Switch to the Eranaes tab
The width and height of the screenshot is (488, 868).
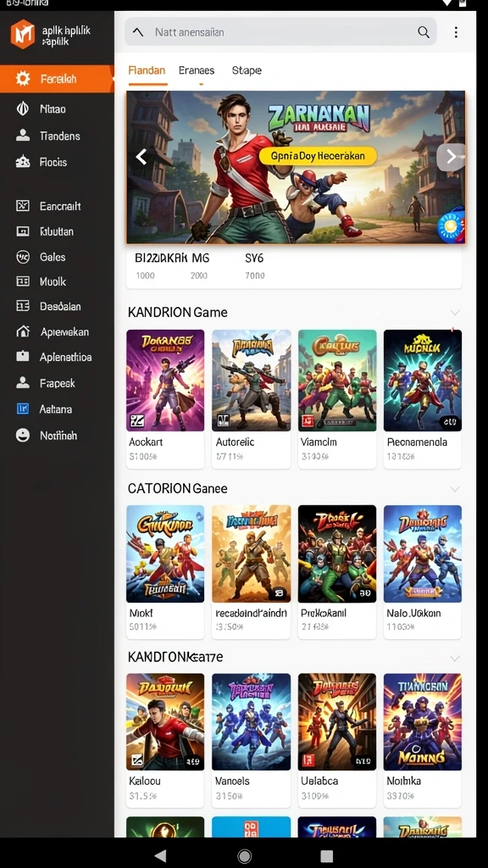point(197,70)
